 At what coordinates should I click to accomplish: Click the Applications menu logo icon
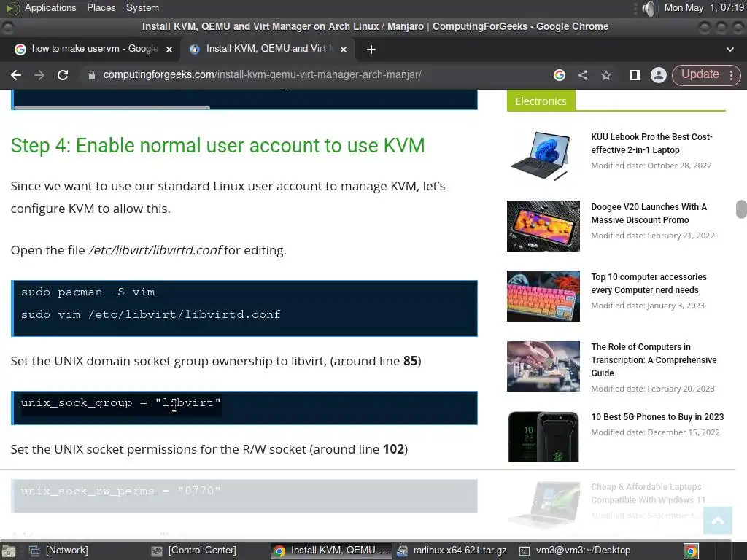click(12, 7)
